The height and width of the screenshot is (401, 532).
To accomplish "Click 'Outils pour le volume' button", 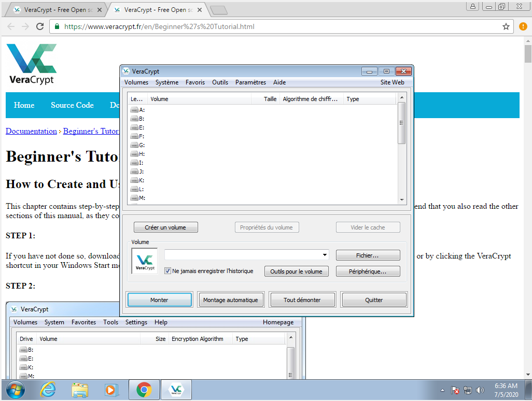I will point(296,271).
